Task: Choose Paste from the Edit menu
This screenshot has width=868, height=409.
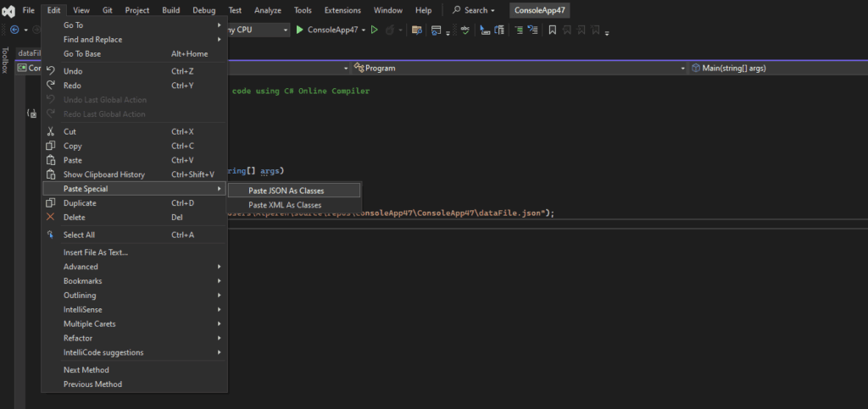Action: (135, 160)
